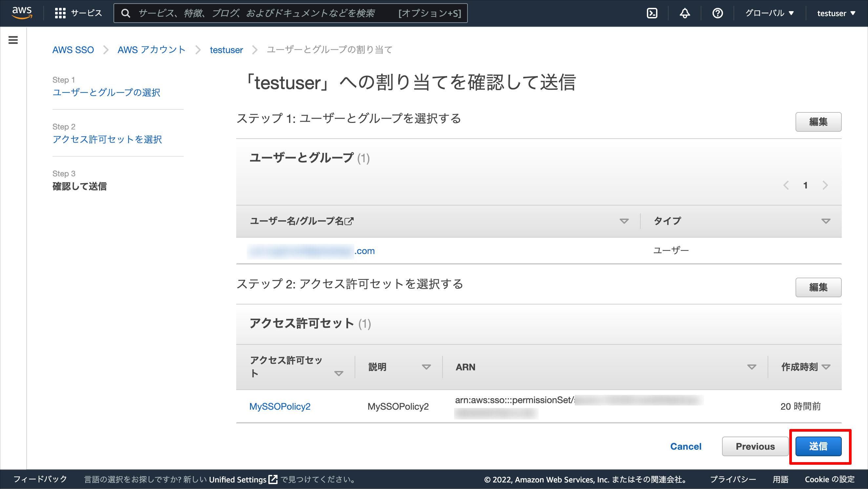Sort by 作成時刻 column arrow
The width and height of the screenshot is (868, 489).
point(826,367)
